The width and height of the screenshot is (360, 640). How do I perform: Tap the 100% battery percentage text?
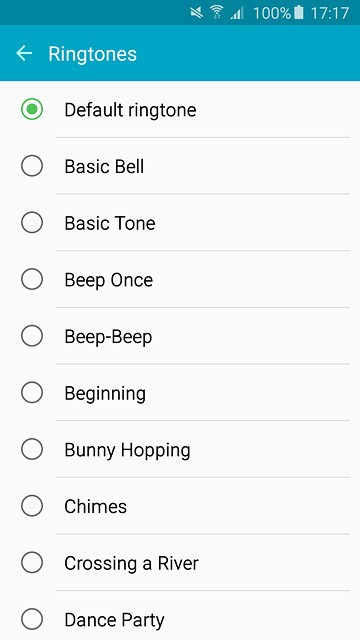pos(272,13)
